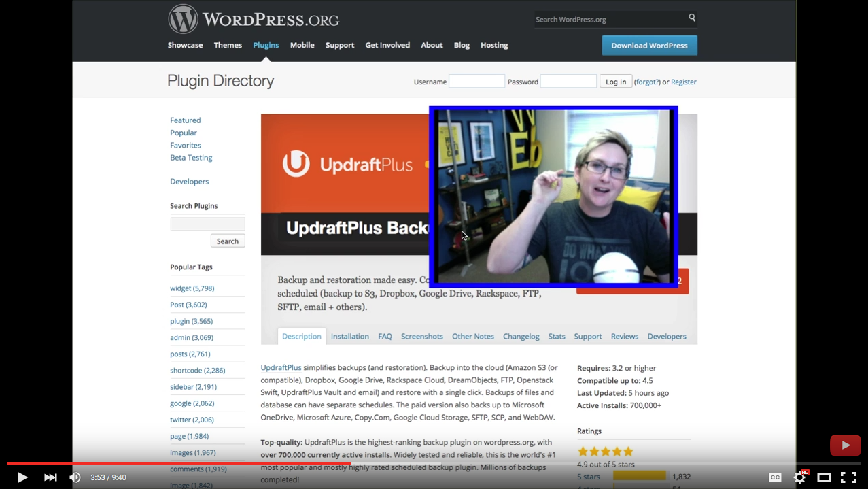Click the plugin Search button
The width and height of the screenshot is (868, 489).
(x=228, y=241)
